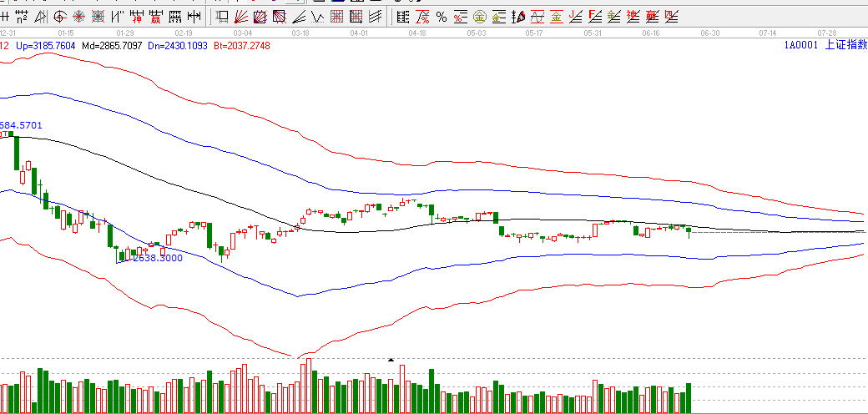The image size is (868, 414).
Task: Select the red square with X tool
Action: point(98,16)
